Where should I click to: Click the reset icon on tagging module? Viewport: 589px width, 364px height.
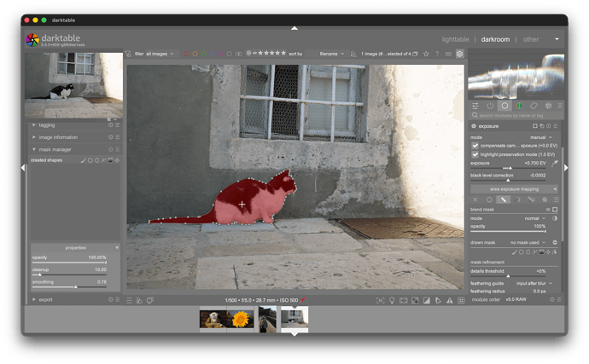(x=110, y=124)
